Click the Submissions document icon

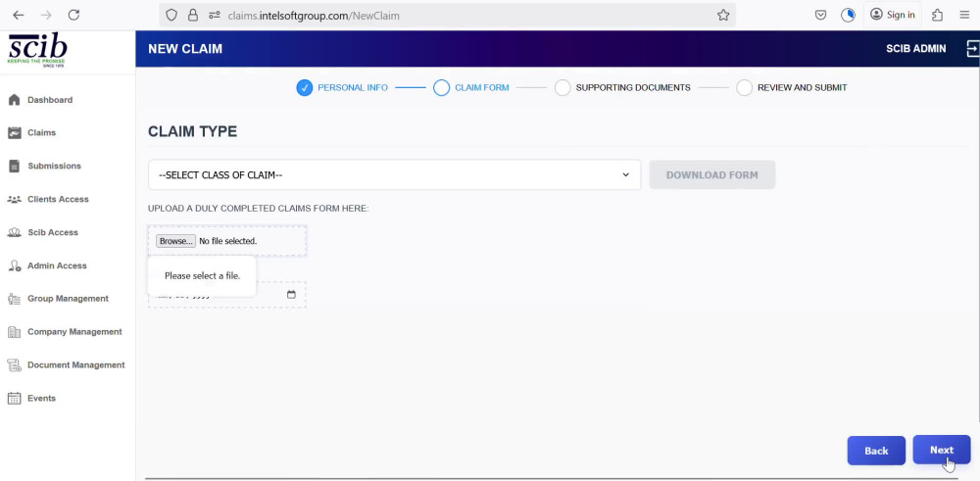coord(14,167)
